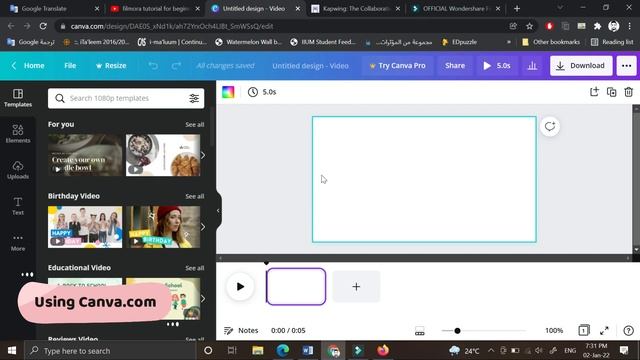Open the File menu

[70, 66]
